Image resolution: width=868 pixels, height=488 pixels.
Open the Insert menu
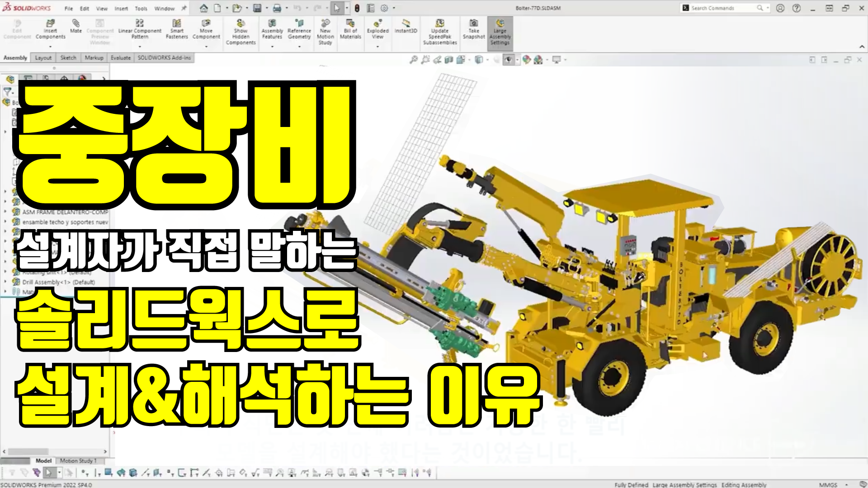121,9
